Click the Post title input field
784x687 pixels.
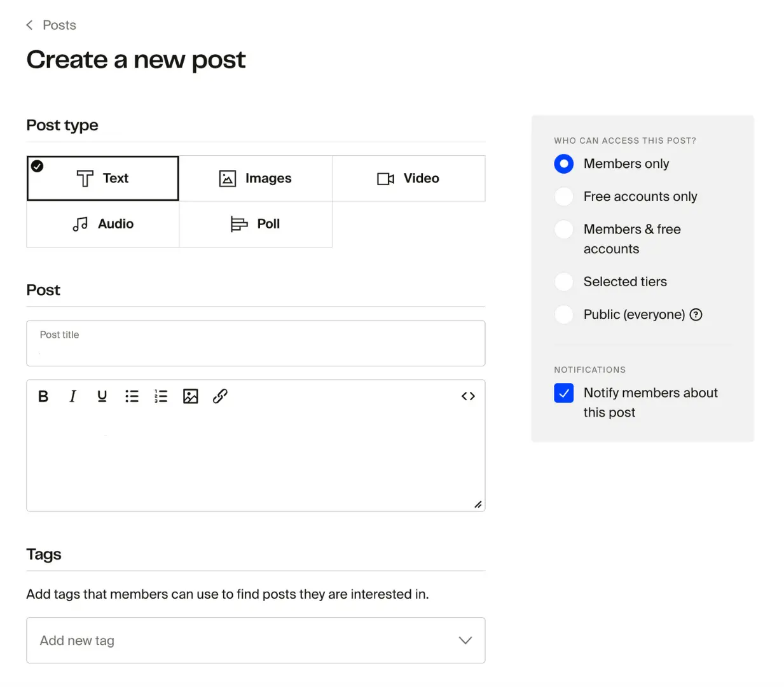pyautogui.click(x=256, y=343)
